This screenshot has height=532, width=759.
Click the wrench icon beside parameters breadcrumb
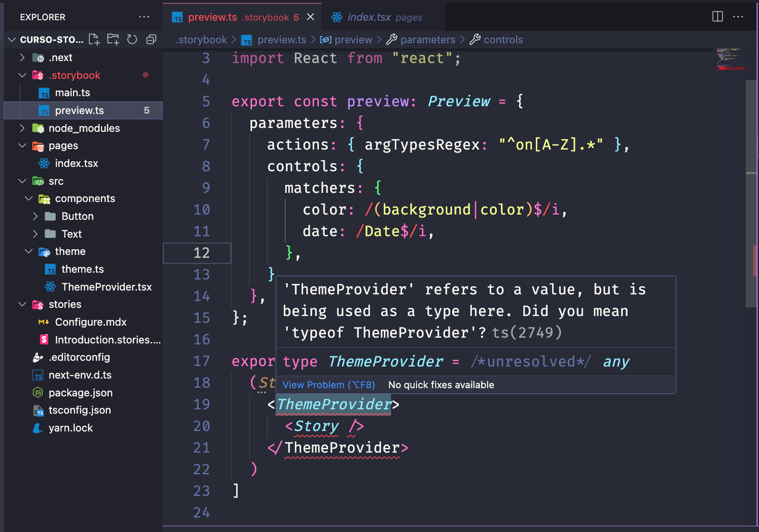(392, 39)
